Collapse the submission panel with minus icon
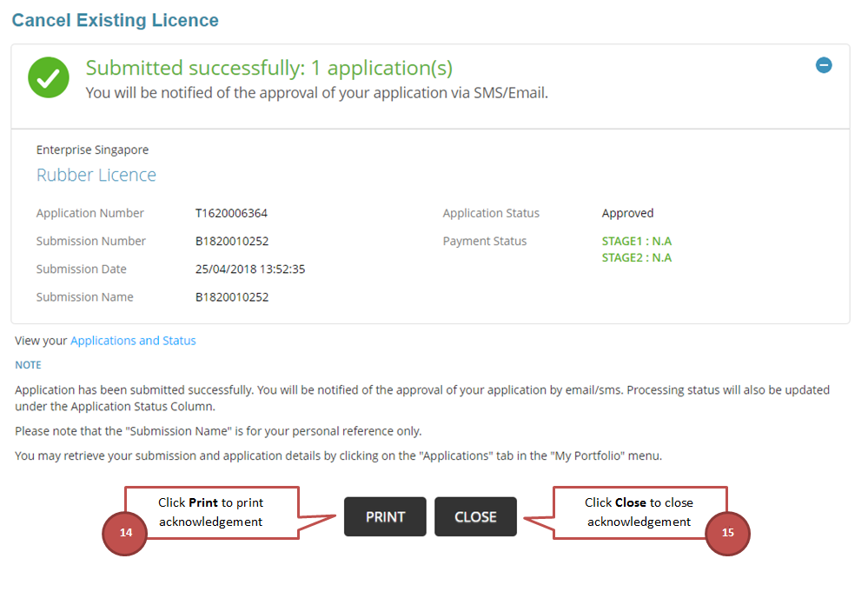The height and width of the screenshot is (605, 868). (824, 65)
